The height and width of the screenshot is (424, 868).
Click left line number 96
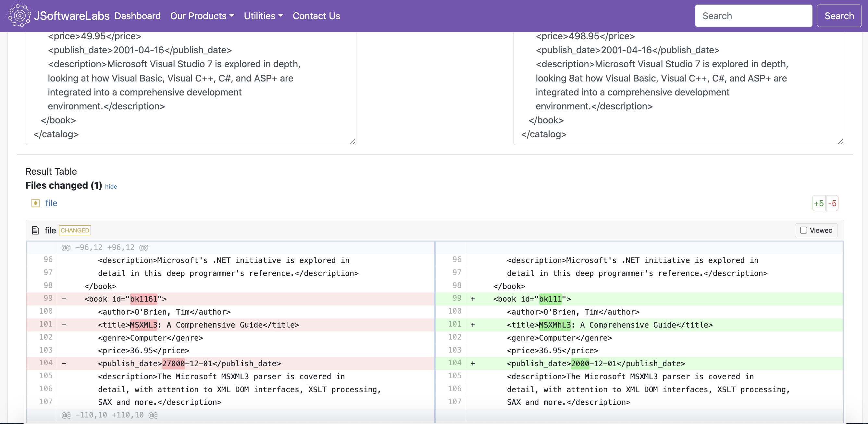tap(48, 259)
